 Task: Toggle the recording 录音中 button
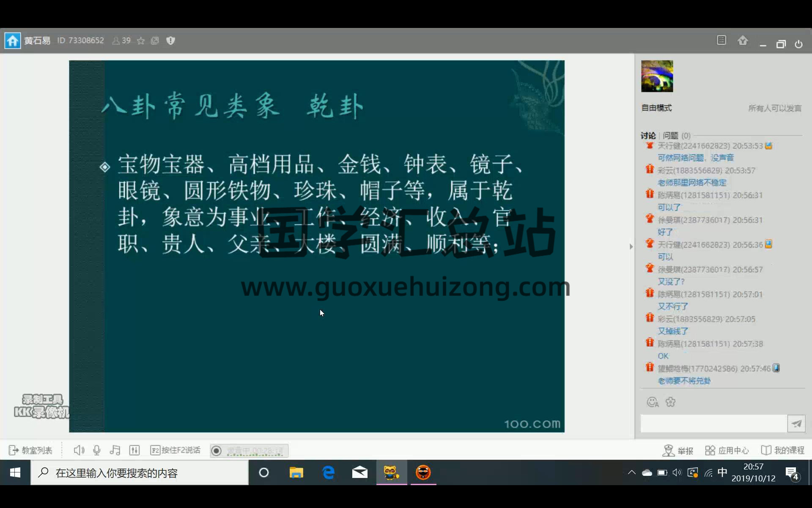click(249, 450)
